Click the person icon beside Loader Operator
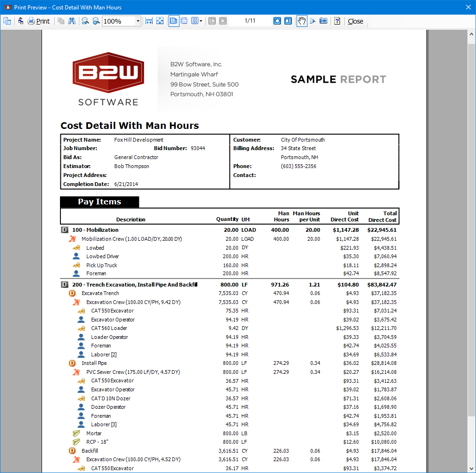This screenshot has width=476, height=473. point(81,337)
